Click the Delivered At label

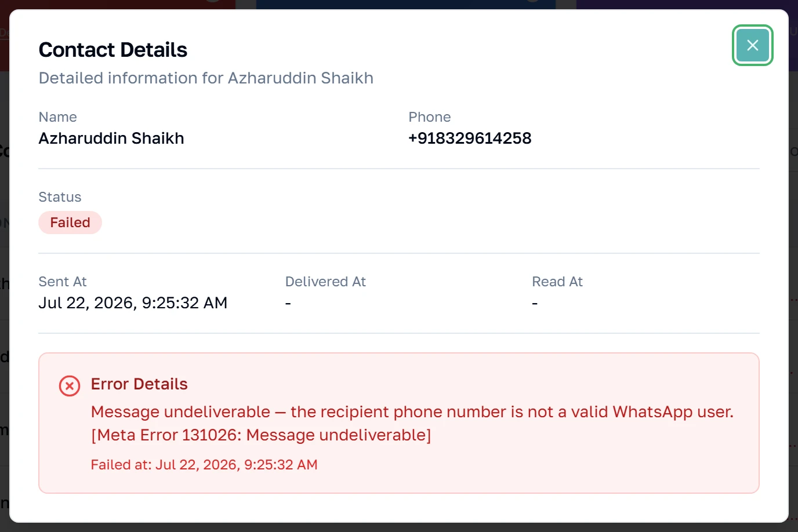click(x=325, y=282)
